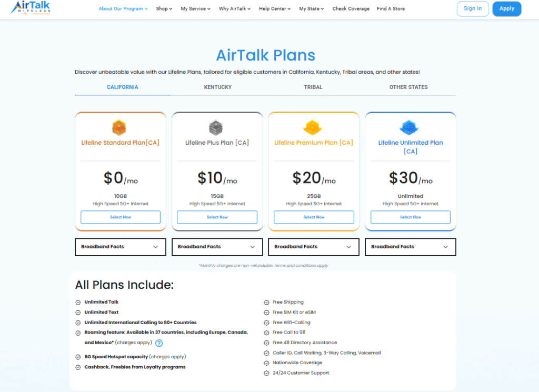This screenshot has width=539, height=392.
Task: Click the Lifeline Premium Plan gold badge icon
Action: [x=313, y=127]
